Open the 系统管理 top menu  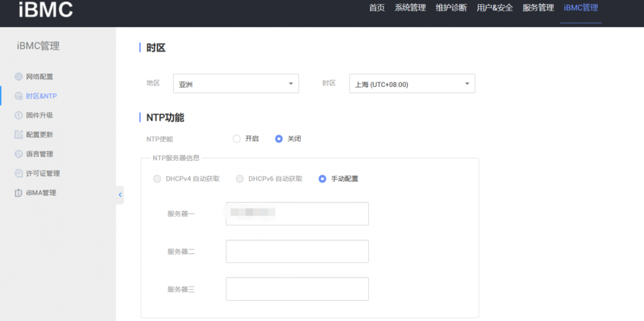pos(410,8)
